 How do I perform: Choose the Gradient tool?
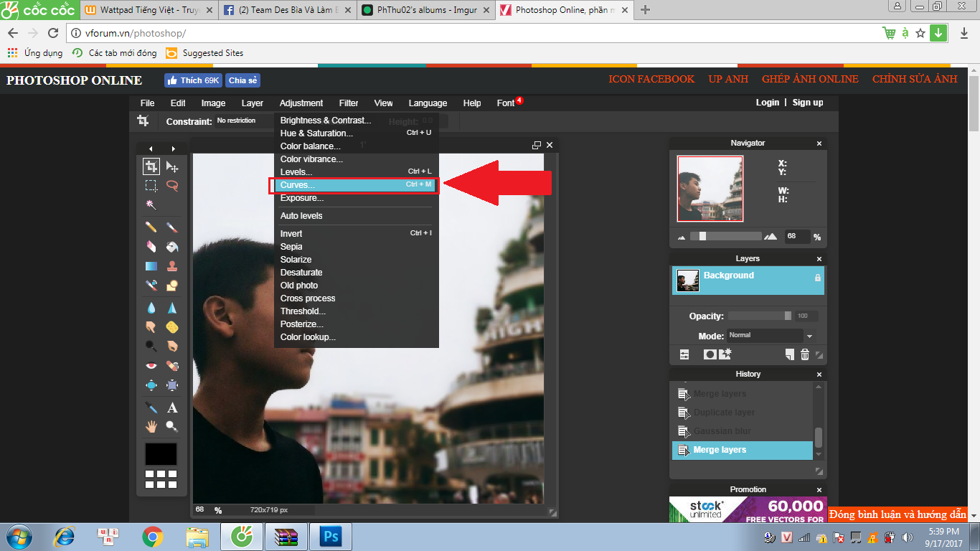pos(151,266)
